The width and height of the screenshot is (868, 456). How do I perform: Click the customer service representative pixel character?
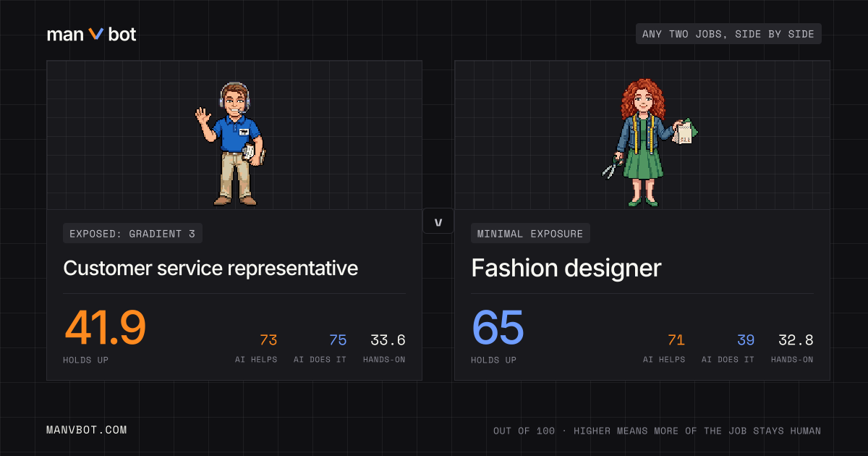231,143
